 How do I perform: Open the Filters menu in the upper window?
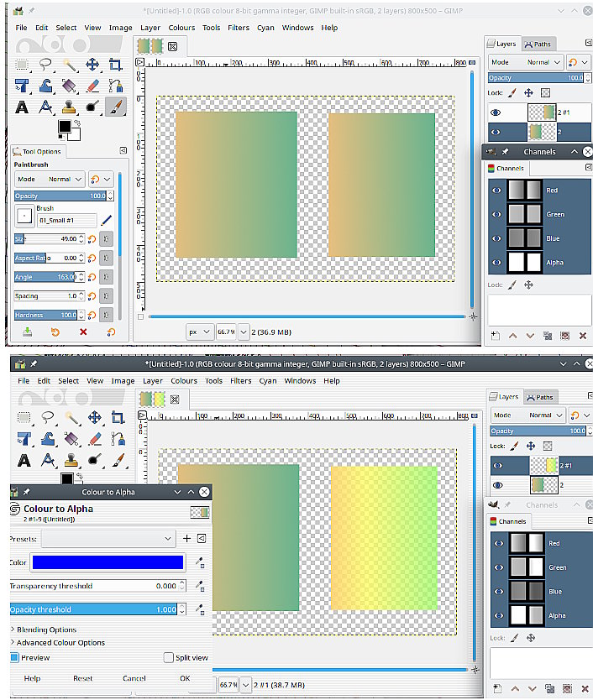[x=239, y=28]
